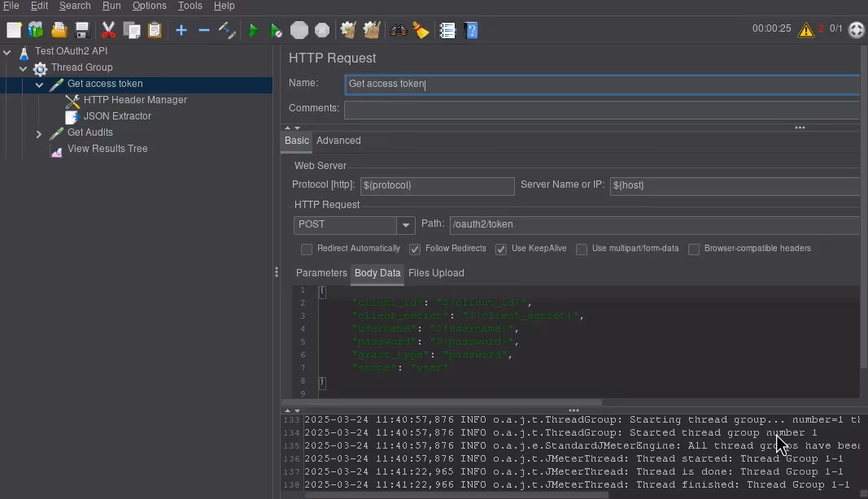Viewport: 868px width, 499px height.
Task: Click the warning triangle log indicator
Action: (x=805, y=30)
